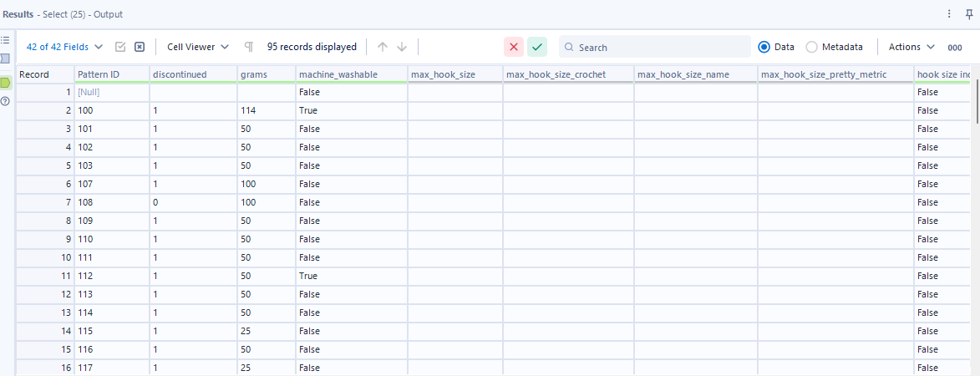Select the Data radio button

coord(764,47)
